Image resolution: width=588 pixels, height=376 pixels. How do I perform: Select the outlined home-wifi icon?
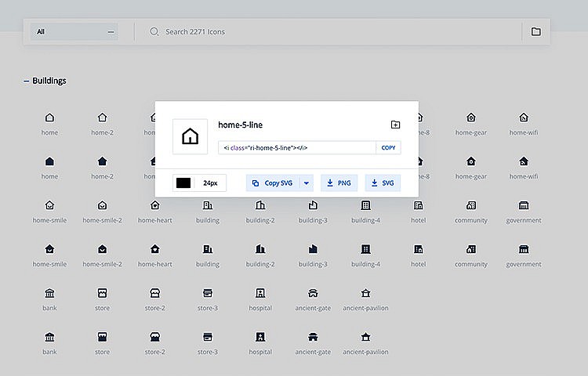coord(523,117)
